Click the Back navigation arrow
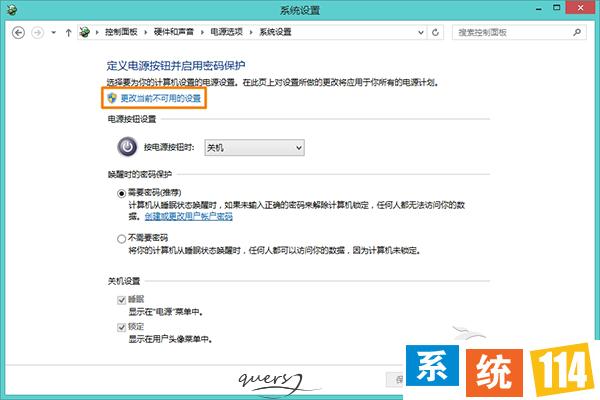 coord(18,33)
